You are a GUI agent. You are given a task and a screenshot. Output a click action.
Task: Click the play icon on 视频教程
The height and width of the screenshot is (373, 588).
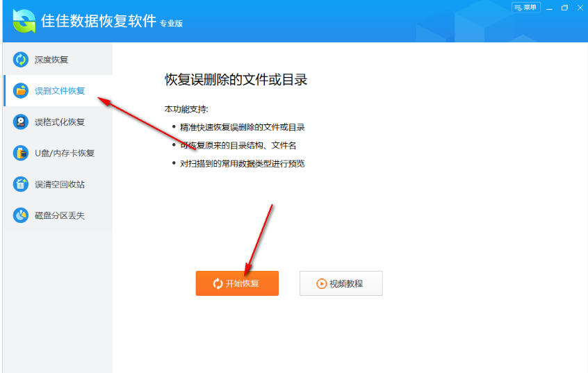pyautogui.click(x=321, y=284)
